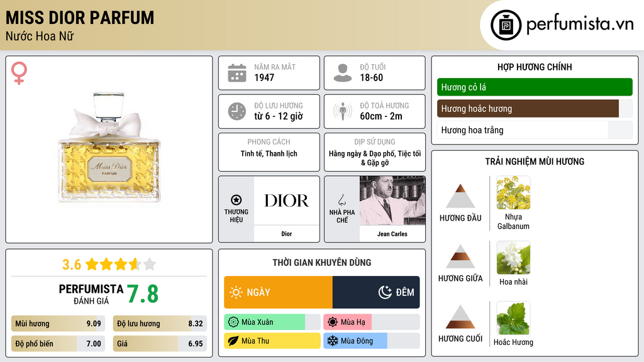This screenshot has width=644, height=362.
Task: Click the Mùa Hạ season bar
Action: click(371, 322)
